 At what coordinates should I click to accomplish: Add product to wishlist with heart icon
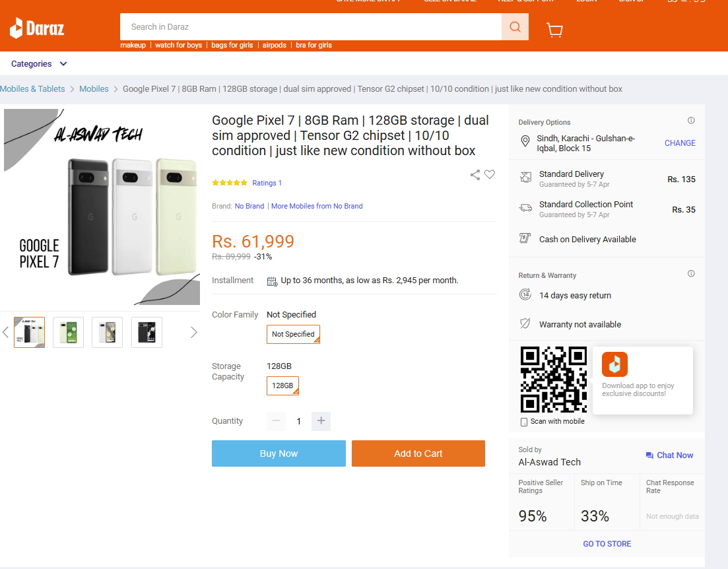(490, 175)
